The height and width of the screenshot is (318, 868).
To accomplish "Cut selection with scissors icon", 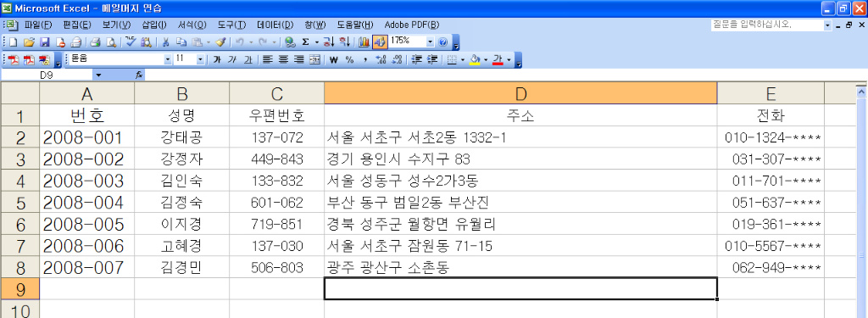I will [x=165, y=42].
